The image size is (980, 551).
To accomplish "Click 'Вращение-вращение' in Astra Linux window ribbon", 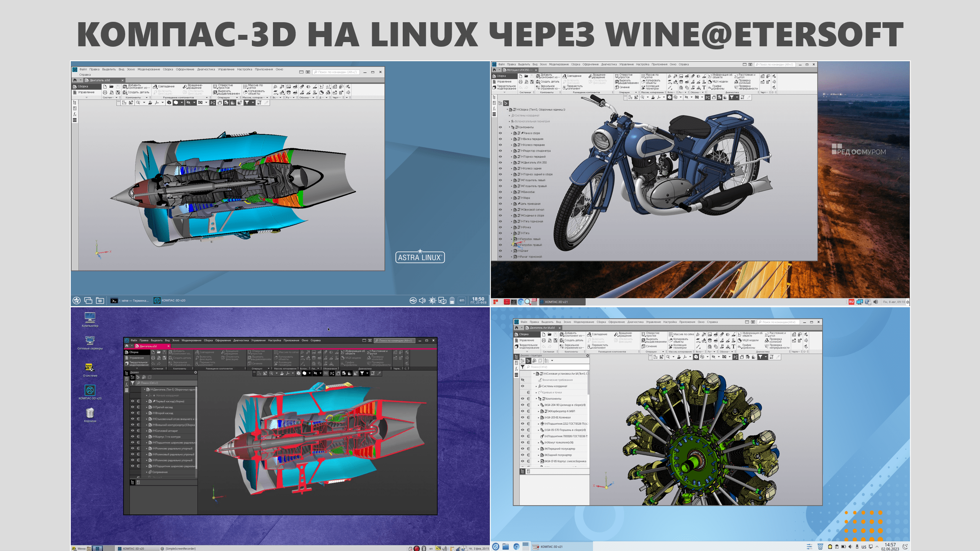I will tap(193, 86).
